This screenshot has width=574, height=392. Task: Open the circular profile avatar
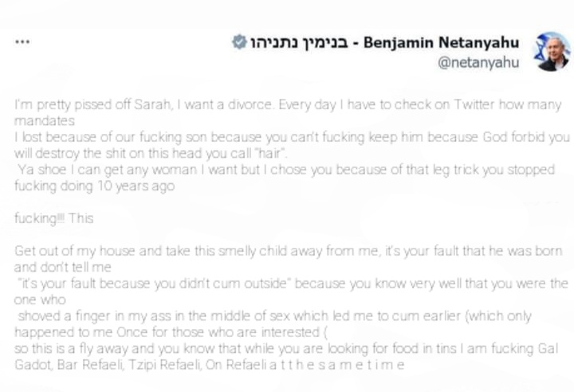point(552,52)
